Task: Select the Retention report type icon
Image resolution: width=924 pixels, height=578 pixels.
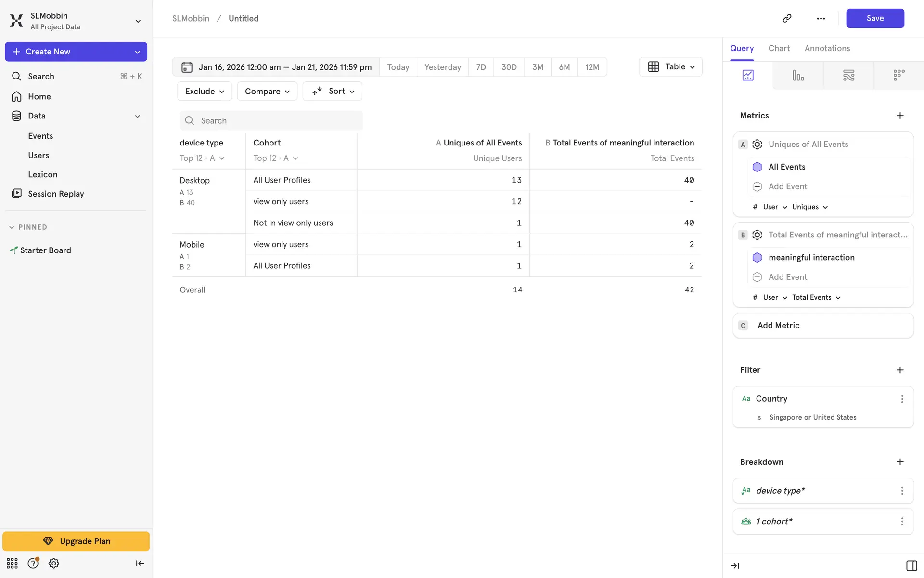Action: coord(898,75)
